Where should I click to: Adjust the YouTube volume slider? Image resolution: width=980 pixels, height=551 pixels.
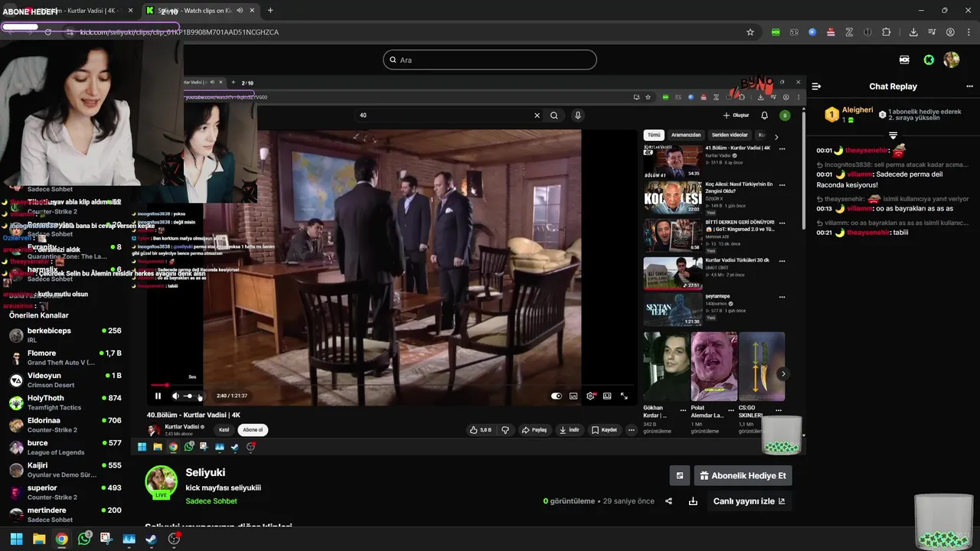pos(191,396)
